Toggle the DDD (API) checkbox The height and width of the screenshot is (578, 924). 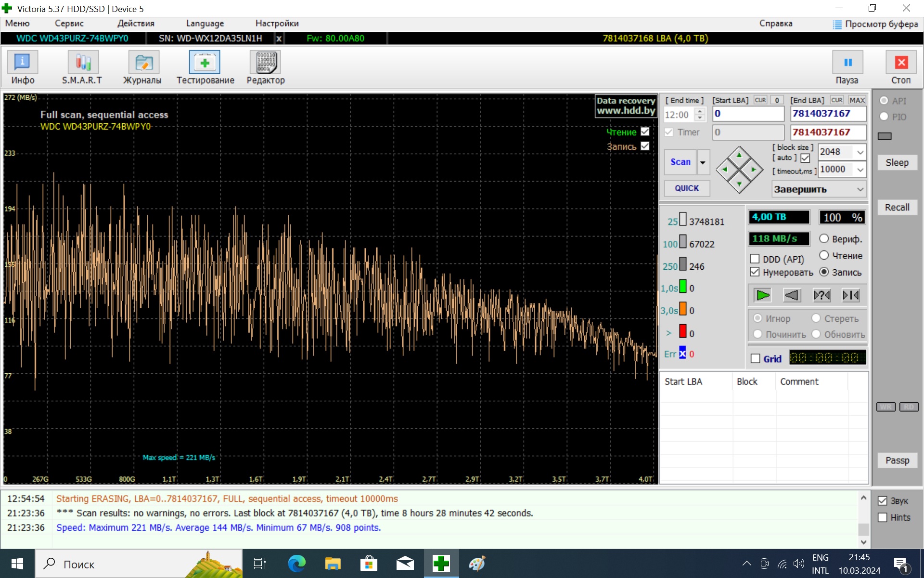[755, 259]
